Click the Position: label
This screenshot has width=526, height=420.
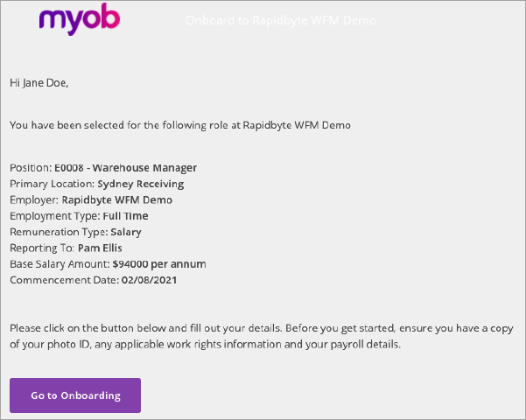[30, 168]
